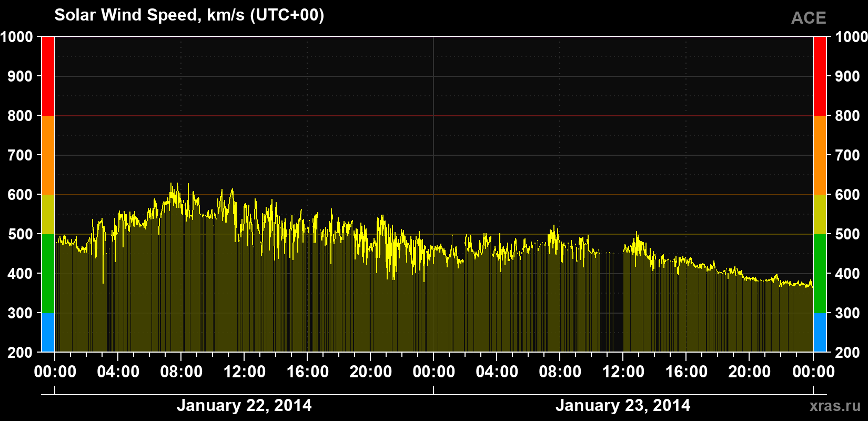Select the ACE spacecraft label
868x421 pixels.
tap(809, 18)
